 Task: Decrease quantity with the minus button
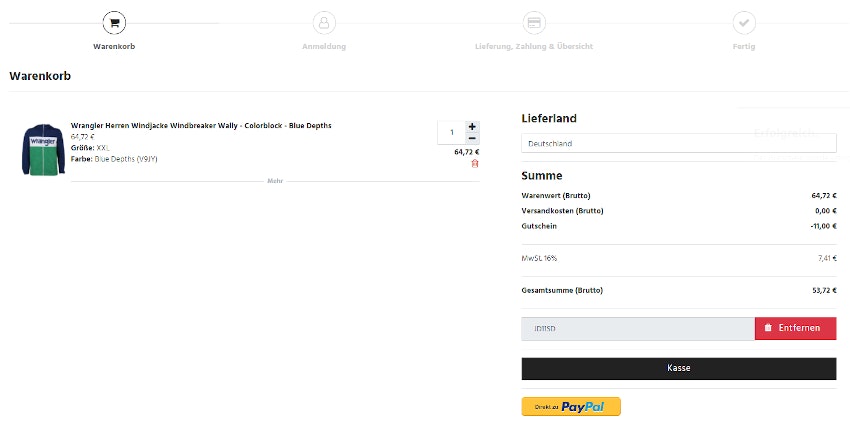point(472,138)
